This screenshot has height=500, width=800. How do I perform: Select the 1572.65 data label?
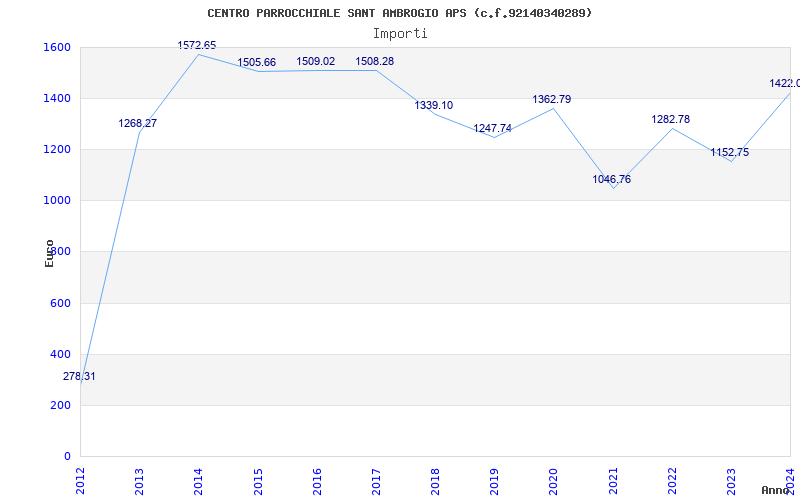click(x=197, y=45)
